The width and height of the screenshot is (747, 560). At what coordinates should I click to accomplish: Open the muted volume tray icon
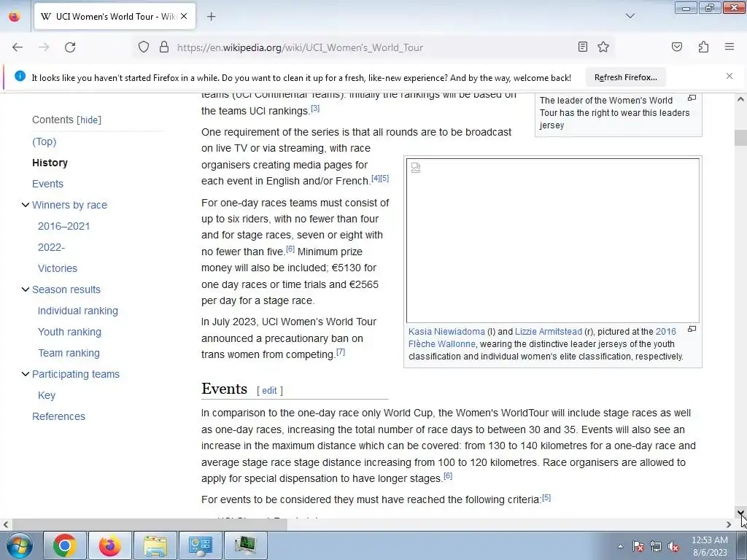673,546
